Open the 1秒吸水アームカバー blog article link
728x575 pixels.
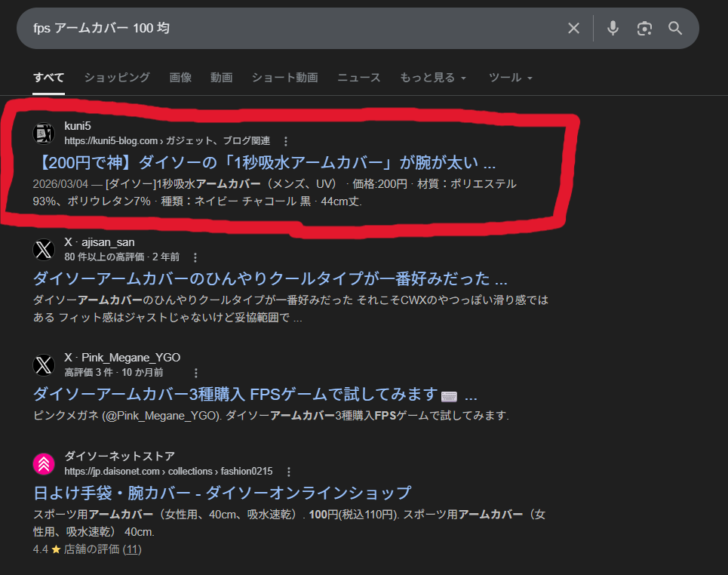(x=264, y=162)
